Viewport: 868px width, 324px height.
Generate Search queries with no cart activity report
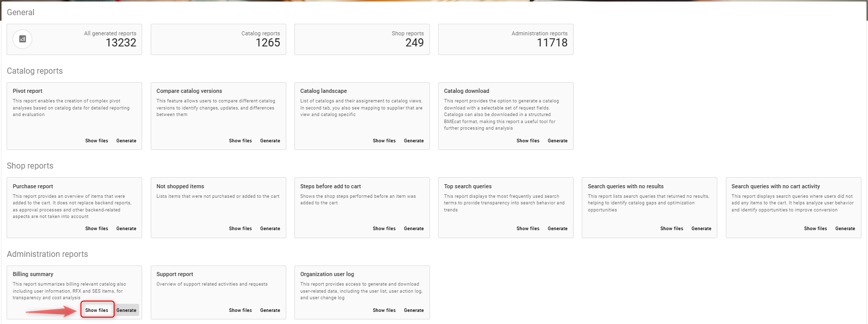(845, 229)
